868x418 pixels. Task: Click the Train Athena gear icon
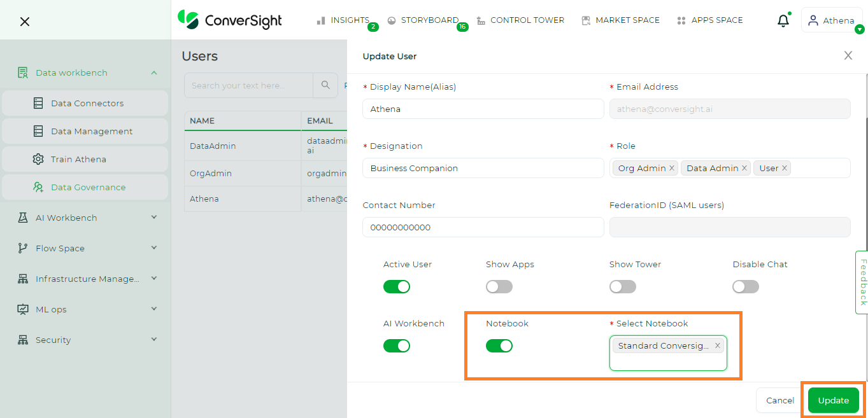38,158
